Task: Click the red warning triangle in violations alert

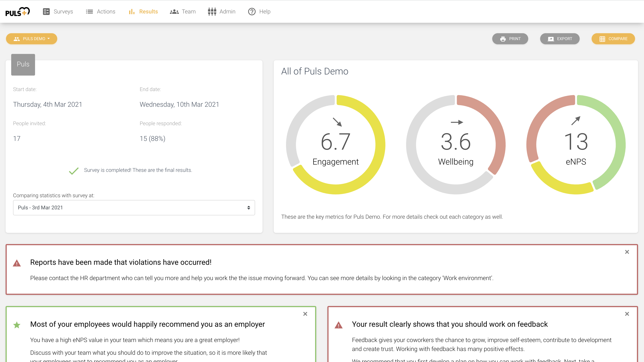Action: 17,263
